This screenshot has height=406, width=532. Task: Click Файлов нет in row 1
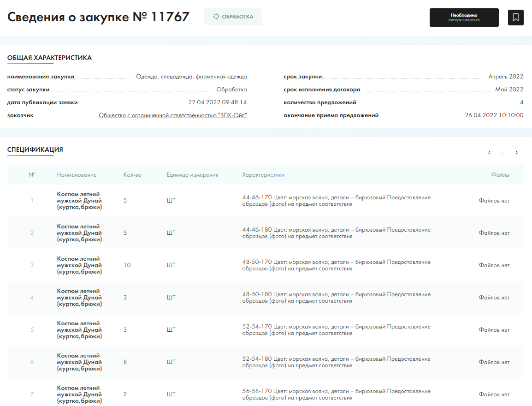point(494,201)
